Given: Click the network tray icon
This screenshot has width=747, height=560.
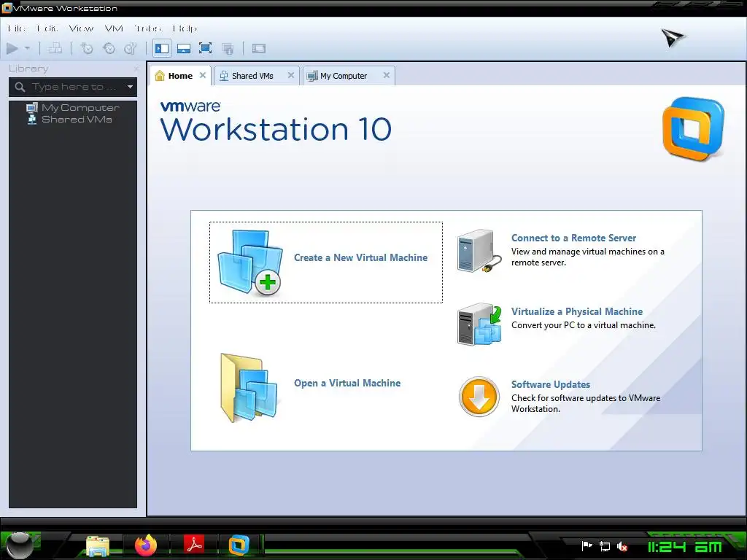Looking at the screenshot, I should [x=605, y=546].
